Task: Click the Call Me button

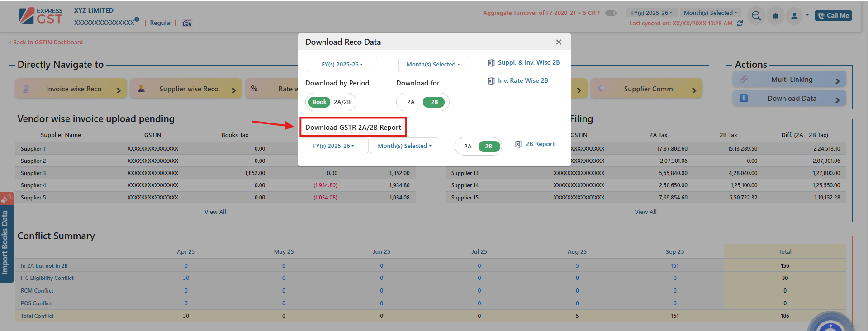Action: click(833, 16)
